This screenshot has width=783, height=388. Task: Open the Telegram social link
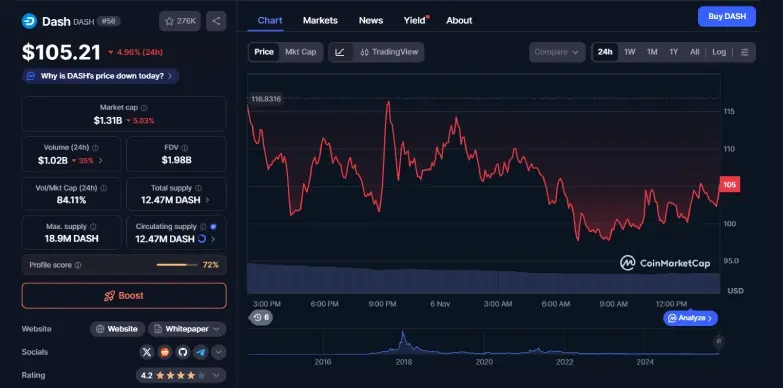coord(200,352)
